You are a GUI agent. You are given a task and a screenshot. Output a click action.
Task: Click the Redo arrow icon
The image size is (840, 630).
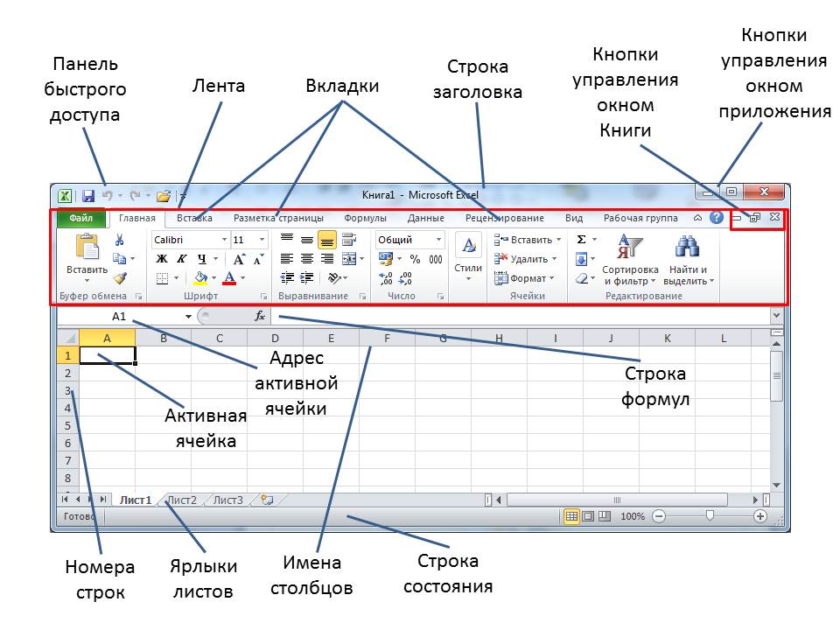pyautogui.click(x=136, y=195)
